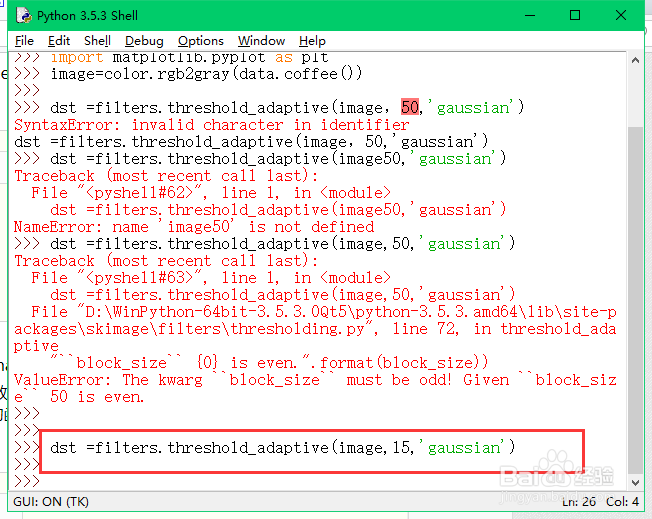This screenshot has width=652, height=519.
Task: Open the Debug menu
Action: tap(144, 41)
